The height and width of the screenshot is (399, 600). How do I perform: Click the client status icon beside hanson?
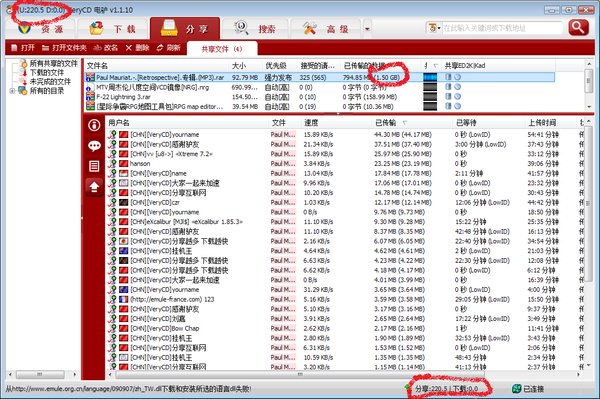(x=112, y=163)
